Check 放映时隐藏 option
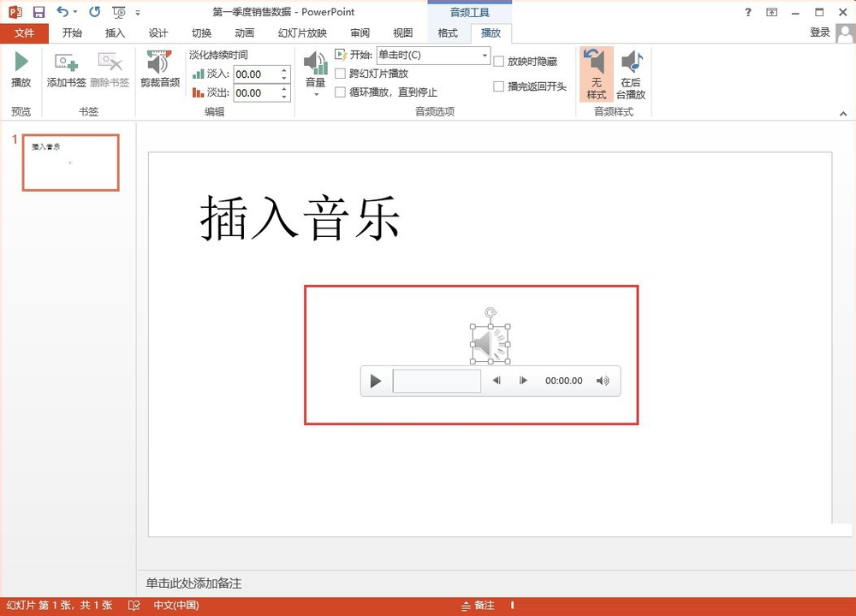The height and width of the screenshot is (616, 856). pyautogui.click(x=498, y=62)
